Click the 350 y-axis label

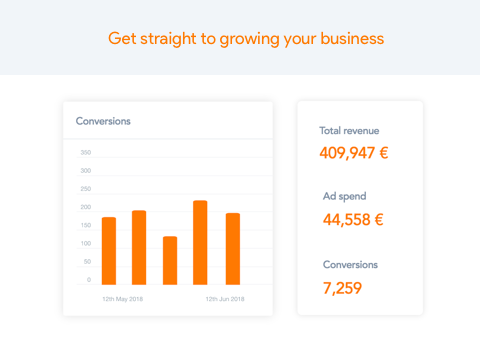coord(86,152)
